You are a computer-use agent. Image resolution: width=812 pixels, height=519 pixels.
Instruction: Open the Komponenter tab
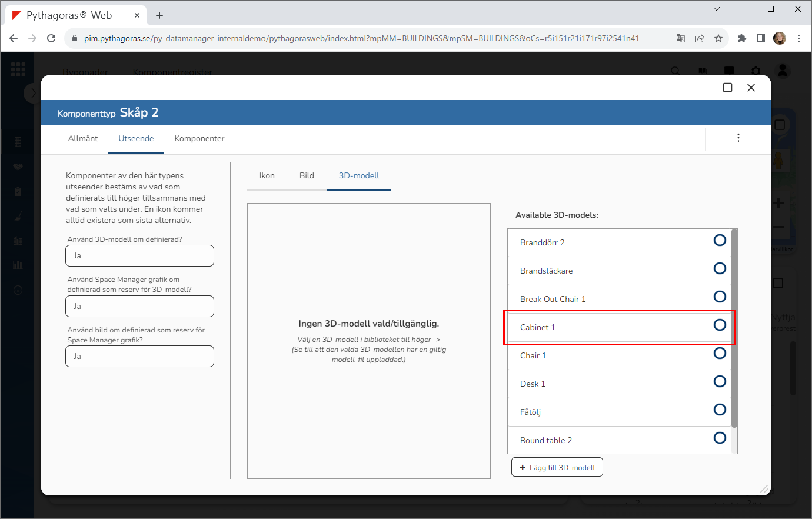coord(199,138)
